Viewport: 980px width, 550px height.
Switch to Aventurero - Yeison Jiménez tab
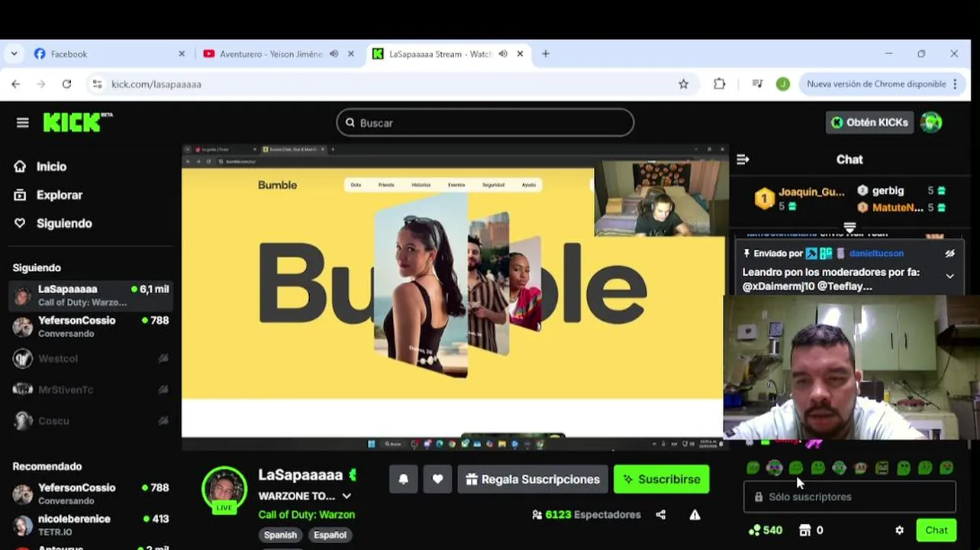click(x=278, y=54)
